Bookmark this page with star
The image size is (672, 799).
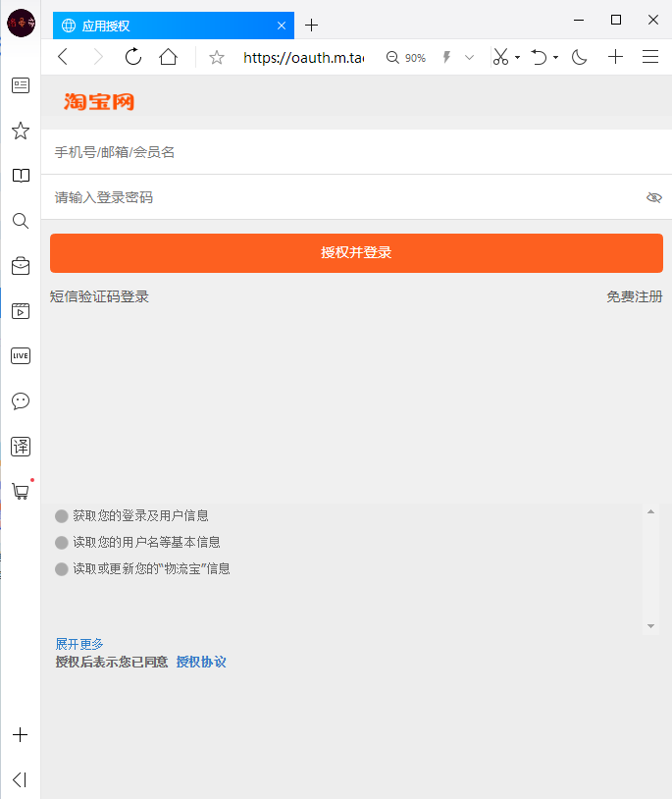[217, 57]
